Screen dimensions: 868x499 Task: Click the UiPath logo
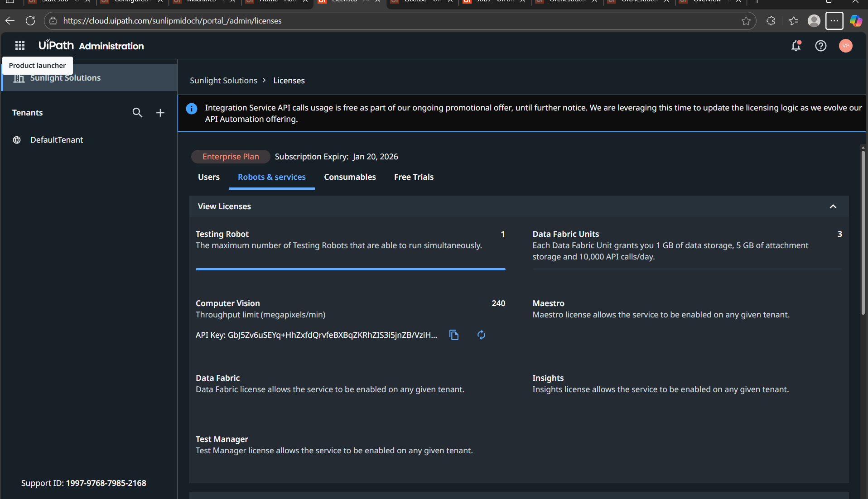pos(56,45)
